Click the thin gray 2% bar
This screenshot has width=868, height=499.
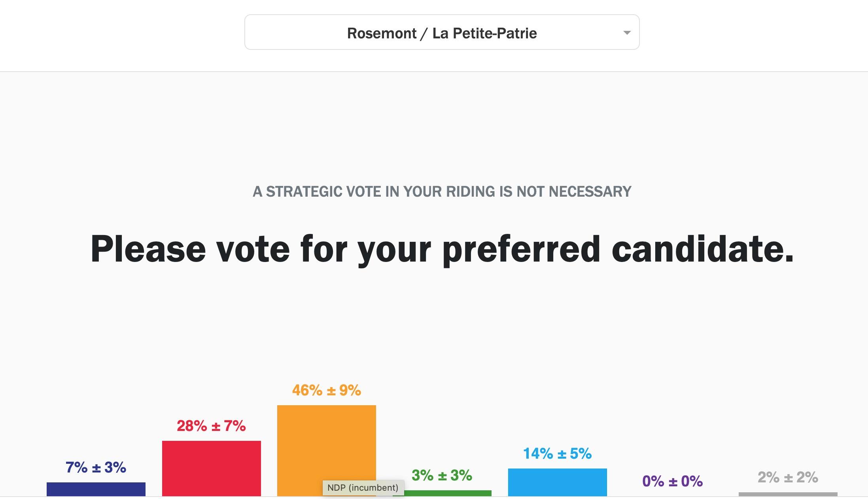pyautogui.click(x=788, y=494)
